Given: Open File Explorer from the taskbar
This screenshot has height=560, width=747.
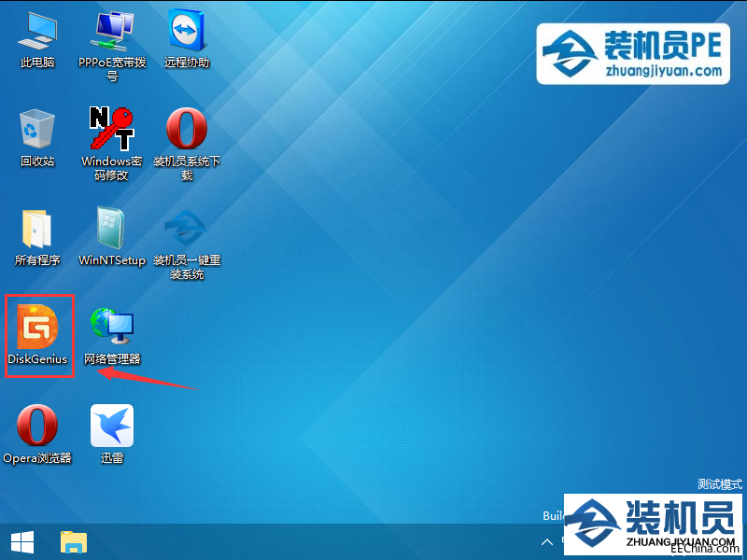Looking at the screenshot, I should pos(74,542).
